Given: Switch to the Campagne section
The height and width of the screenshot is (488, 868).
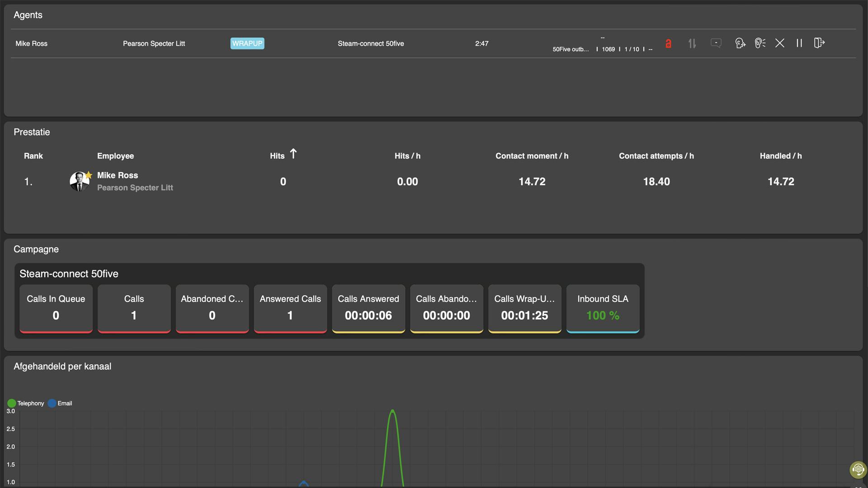Looking at the screenshot, I should [36, 249].
